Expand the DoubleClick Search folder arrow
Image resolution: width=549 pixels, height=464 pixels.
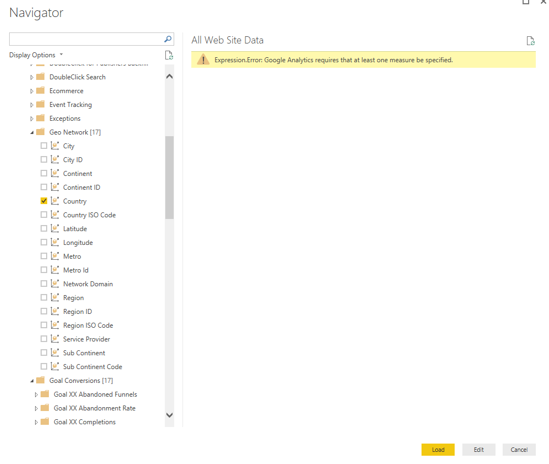(x=32, y=77)
